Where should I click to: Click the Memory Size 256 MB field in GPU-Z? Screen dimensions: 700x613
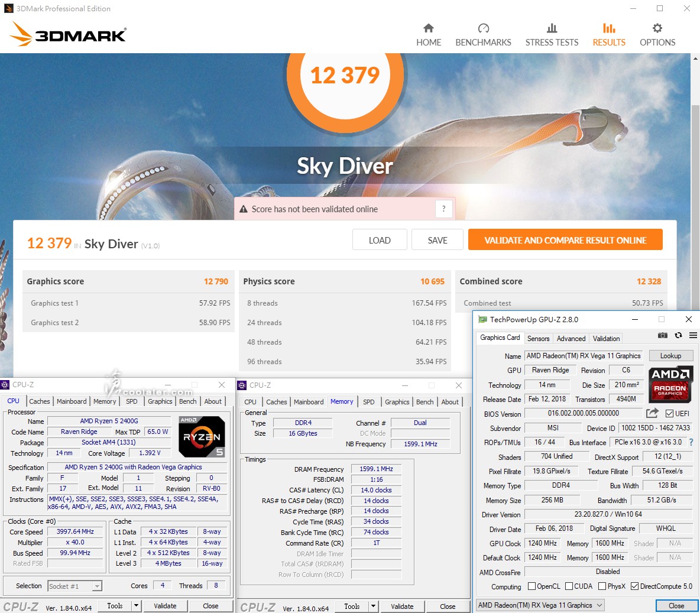[x=552, y=500]
